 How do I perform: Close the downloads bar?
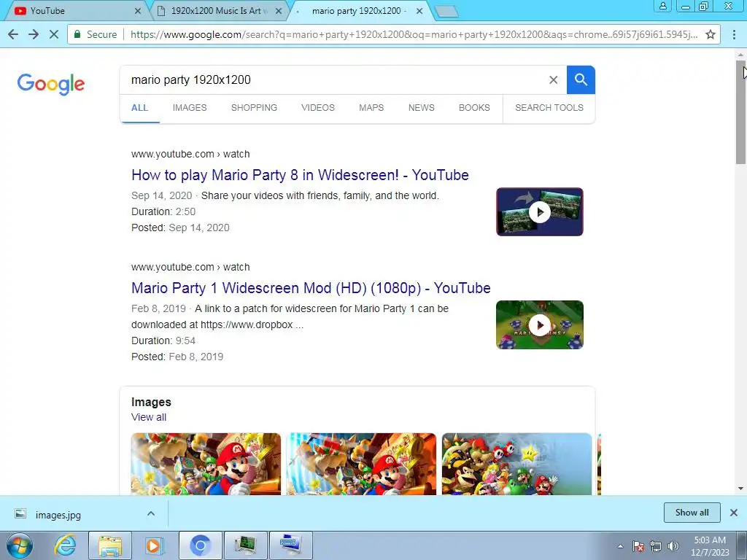click(734, 513)
